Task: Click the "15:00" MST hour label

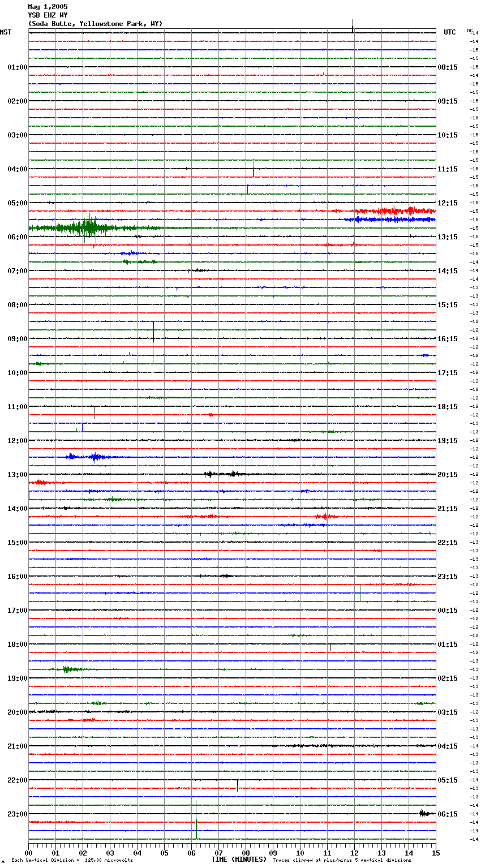Action: tap(18, 543)
